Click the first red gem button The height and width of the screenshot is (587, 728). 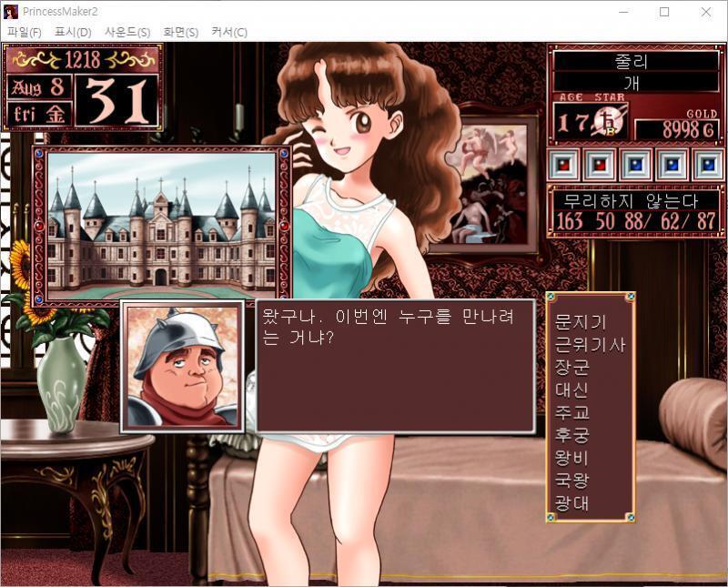(x=563, y=165)
